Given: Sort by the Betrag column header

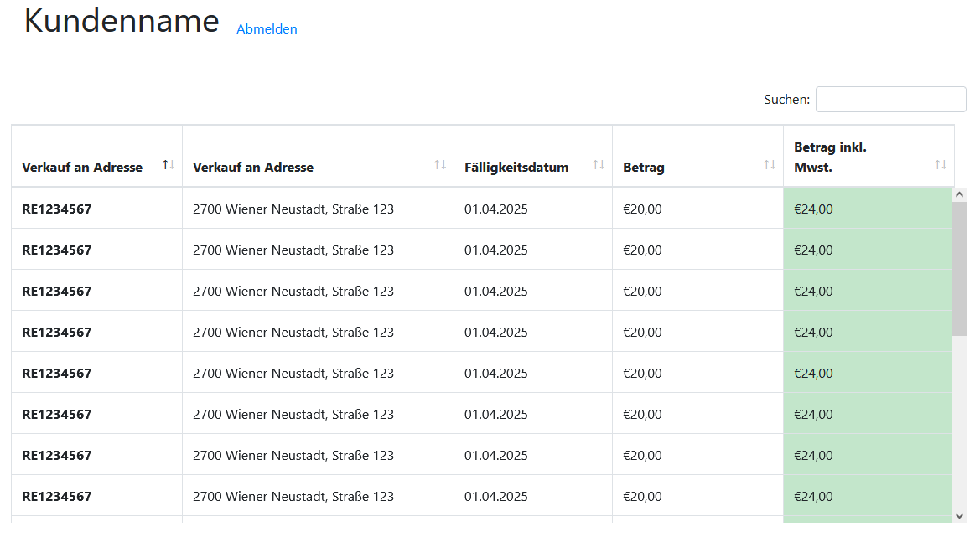Looking at the screenshot, I should point(643,167).
